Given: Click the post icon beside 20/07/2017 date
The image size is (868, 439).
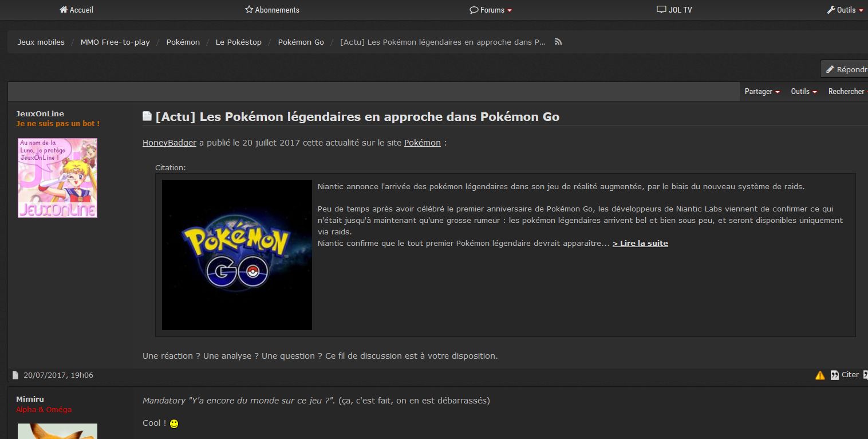Looking at the screenshot, I should coord(15,375).
